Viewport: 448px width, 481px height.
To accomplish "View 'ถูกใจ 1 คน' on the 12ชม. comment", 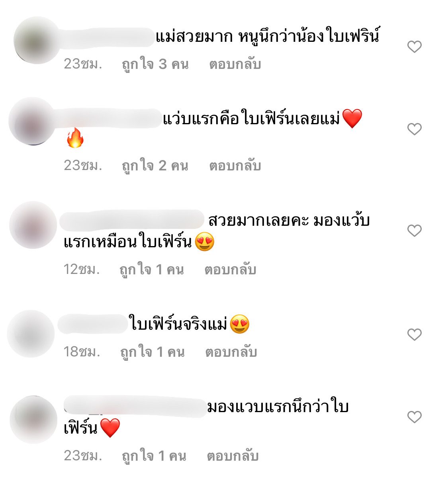I will [151, 270].
